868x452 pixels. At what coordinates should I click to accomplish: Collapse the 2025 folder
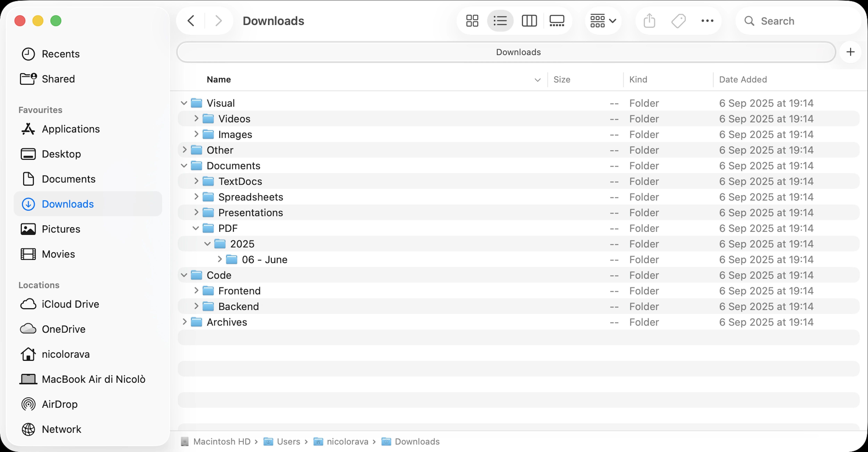point(208,243)
